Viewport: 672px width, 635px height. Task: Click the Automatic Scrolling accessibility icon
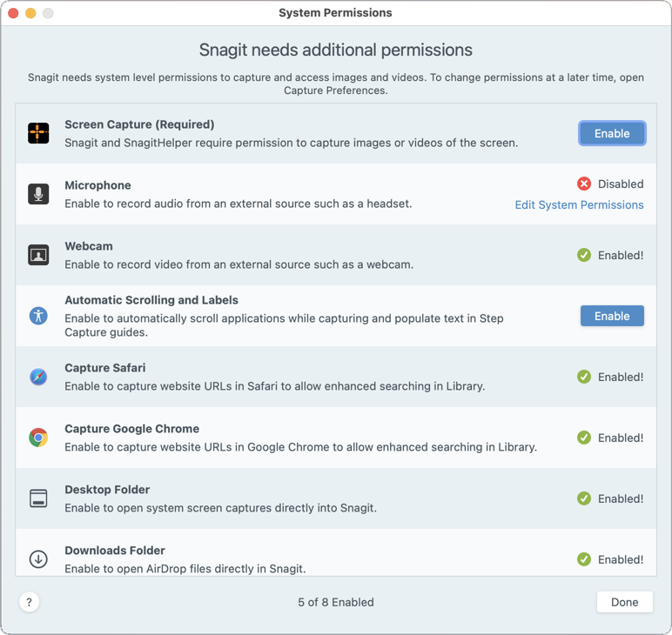[38, 316]
